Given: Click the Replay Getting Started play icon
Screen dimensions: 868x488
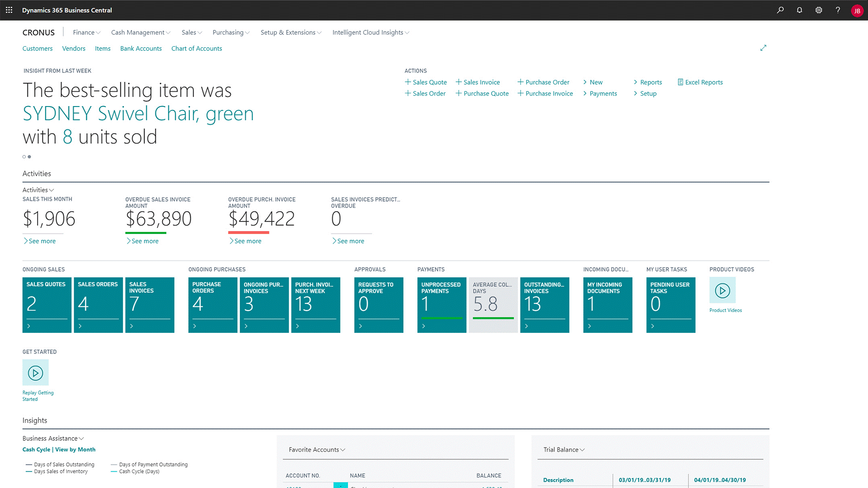Looking at the screenshot, I should click(x=36, y=372).
